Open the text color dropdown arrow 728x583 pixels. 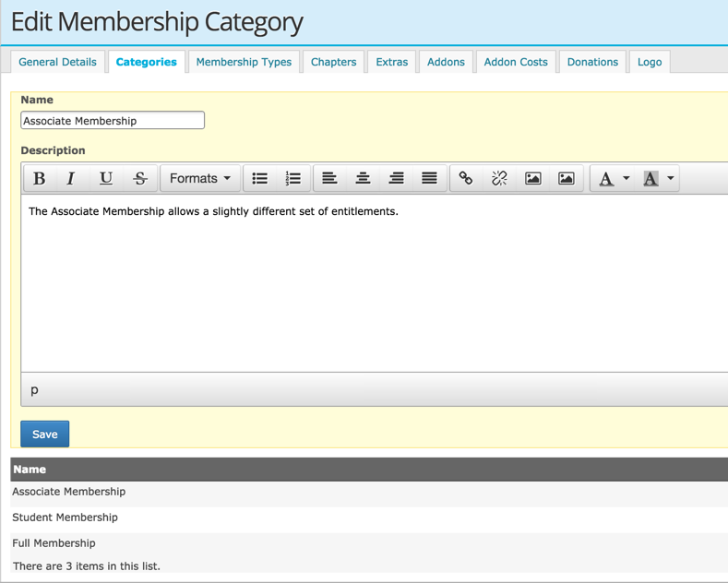point(627,178)
